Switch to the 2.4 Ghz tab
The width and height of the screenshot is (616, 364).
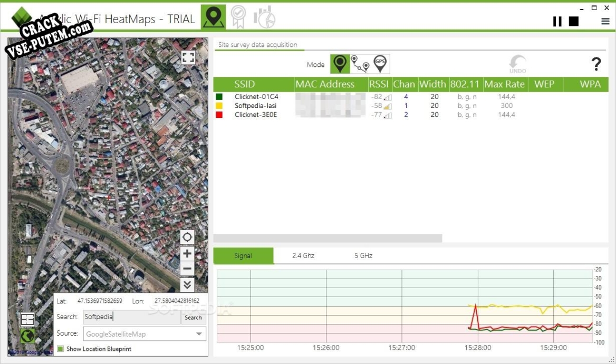(x=303, y=255)
